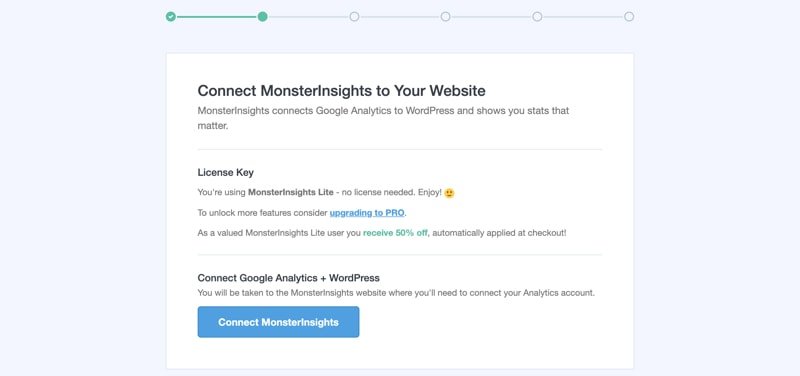This screenshot has height=376, width=800.
Task: Click the green progress line between first two steps
Action: pyautogui.click(x=216, y=17)
